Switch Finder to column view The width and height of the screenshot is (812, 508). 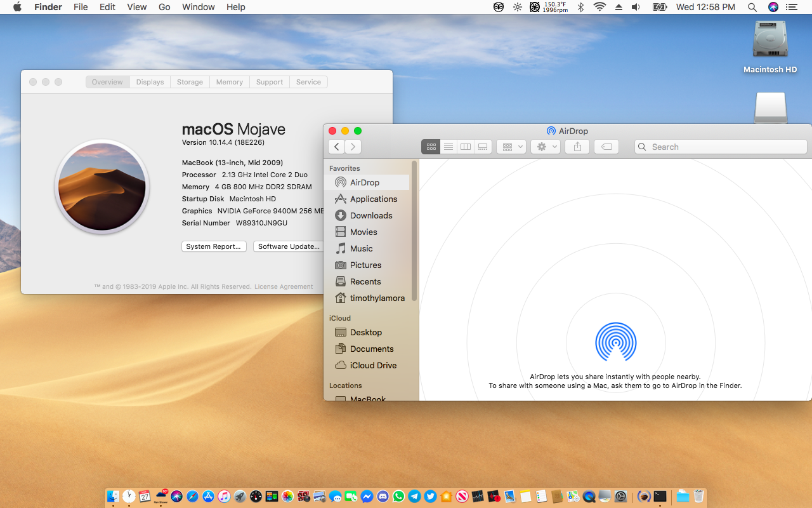(466, 147)
